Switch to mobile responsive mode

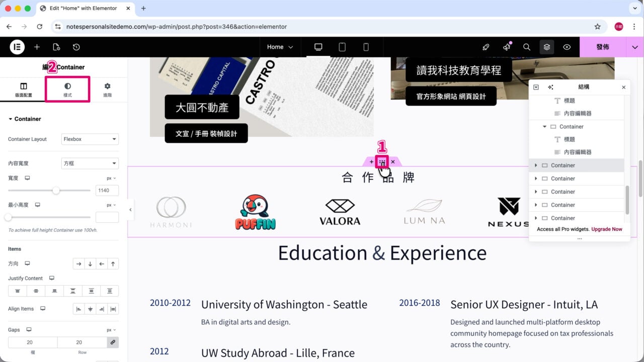[x=366, y=47]
